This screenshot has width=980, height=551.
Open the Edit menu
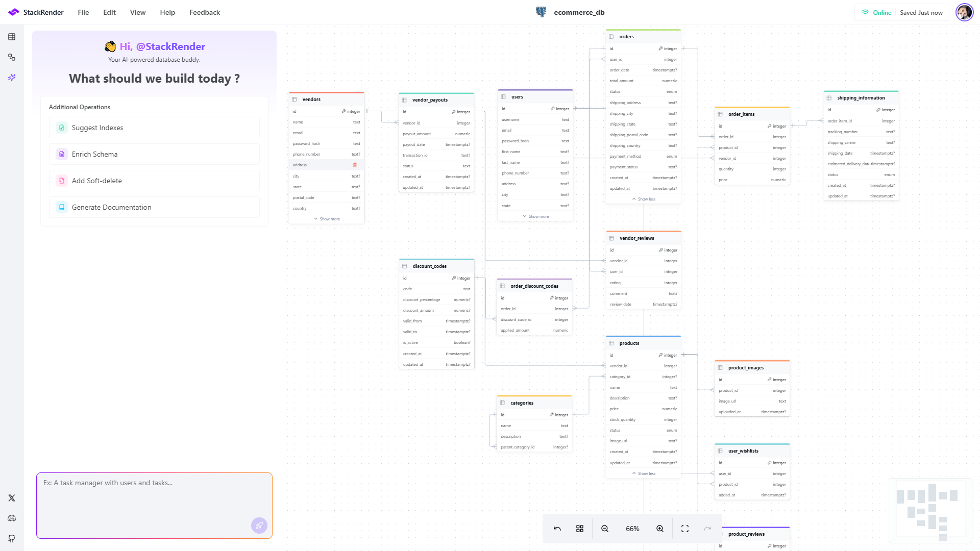click(109, 12)
